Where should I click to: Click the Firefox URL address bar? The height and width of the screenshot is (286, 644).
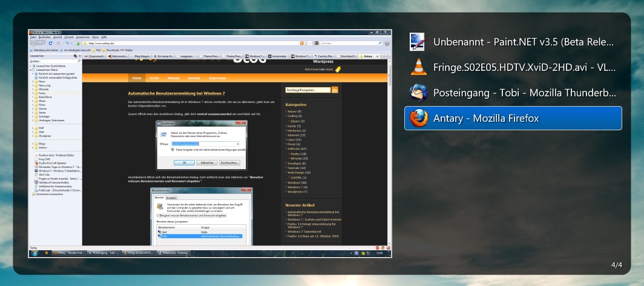tap(197, 43)
